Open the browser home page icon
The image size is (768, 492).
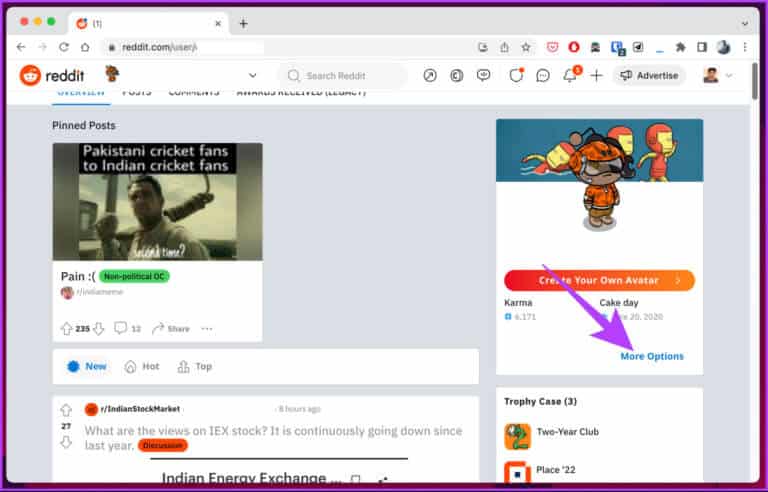tap(85, 47)
